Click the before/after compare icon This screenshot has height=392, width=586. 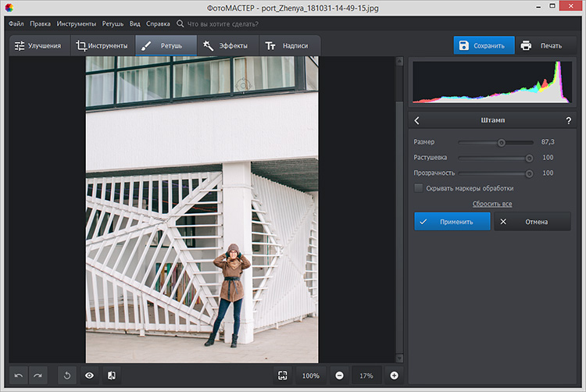click(x=112, y=376)
